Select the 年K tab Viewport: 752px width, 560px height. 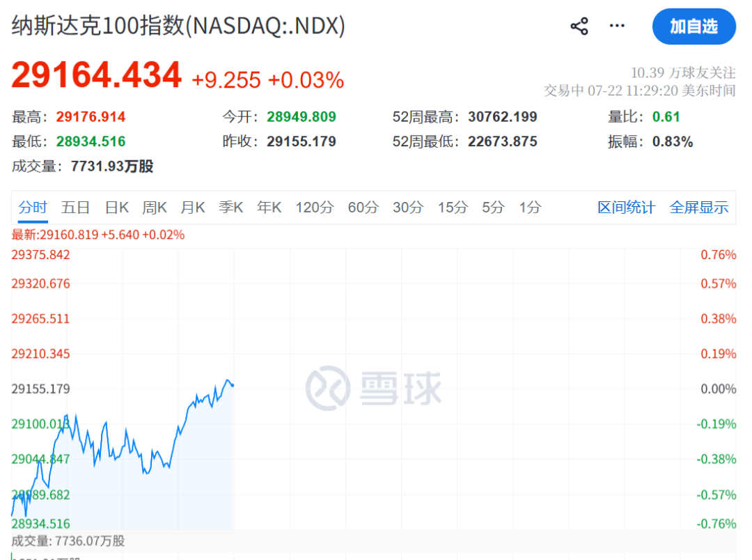tap(269, 208)
